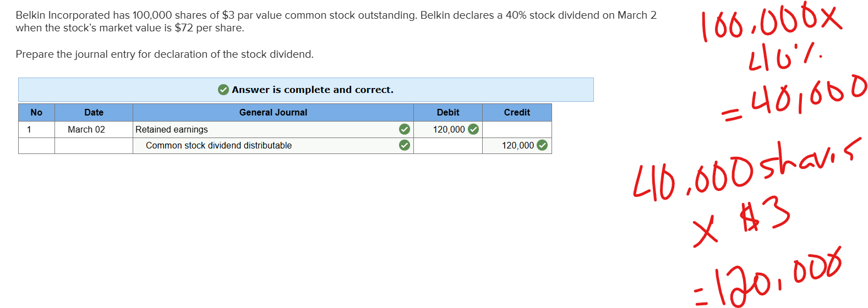Click the empty credit cell in the Retained earnings row
Viewport: 868px width, 308px height.
(x=517, y=129)
